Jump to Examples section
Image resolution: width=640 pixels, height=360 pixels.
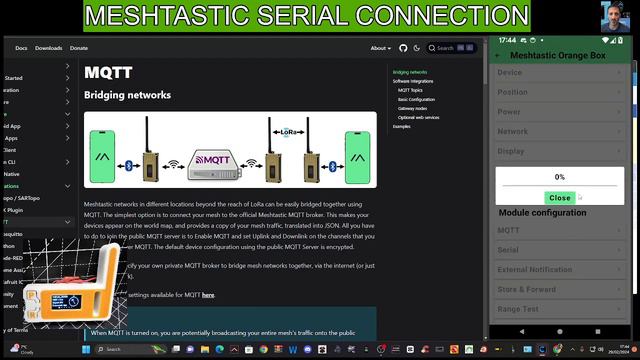tap(402, 127)
